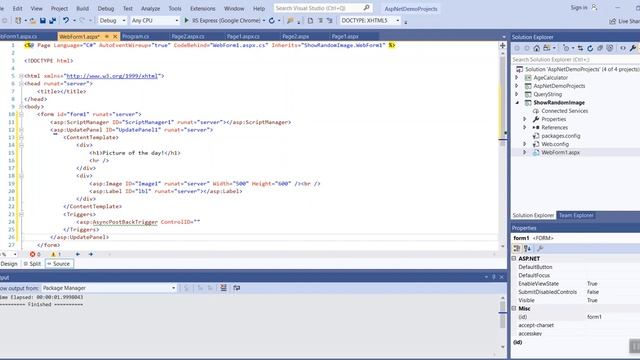The image size is (640, 360).
Task: Click Categorized view icon in Properties panel
Action: click(x=517, y=249)
